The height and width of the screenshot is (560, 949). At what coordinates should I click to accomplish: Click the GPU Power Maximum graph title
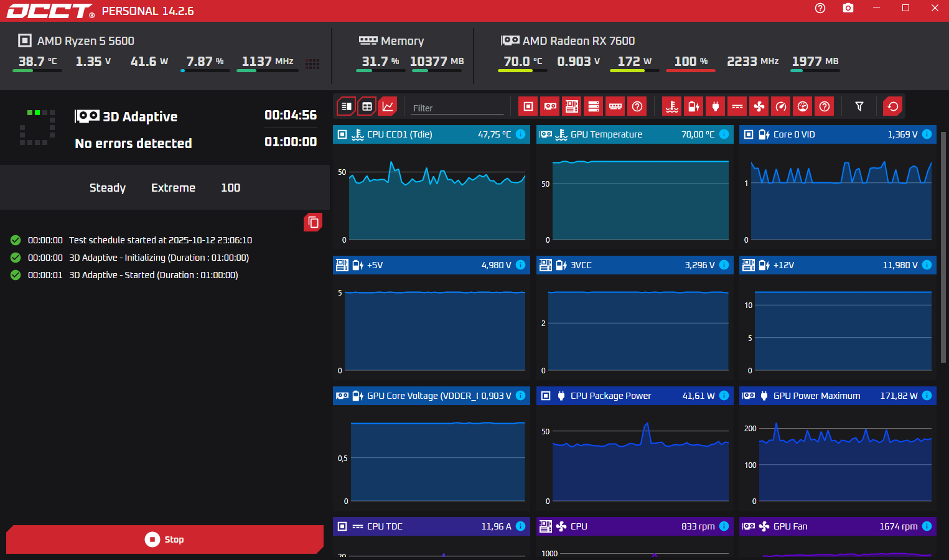(x=816, y=396)
